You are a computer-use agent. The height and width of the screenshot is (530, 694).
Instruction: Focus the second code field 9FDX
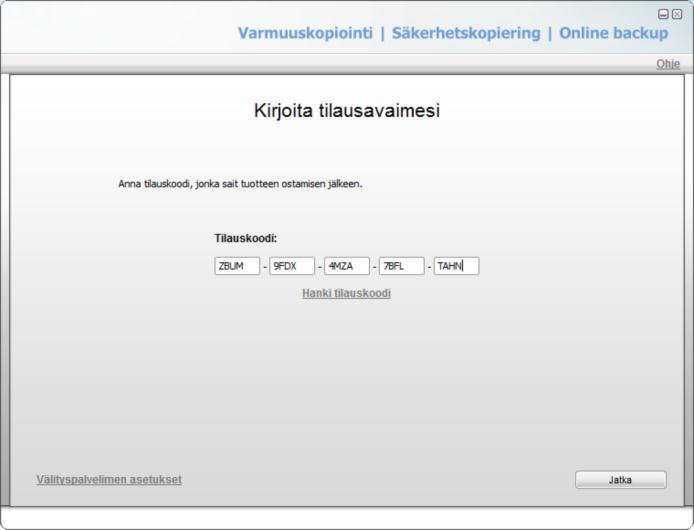[292, 266]
